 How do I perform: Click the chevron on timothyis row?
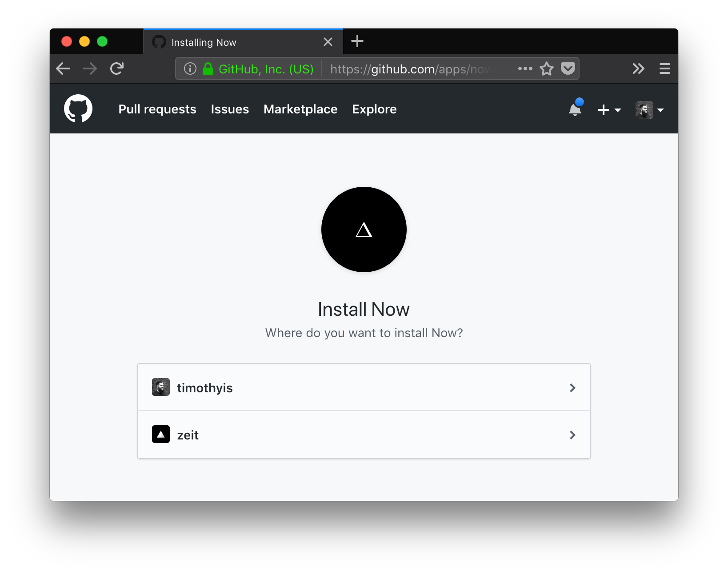(572, 388)
